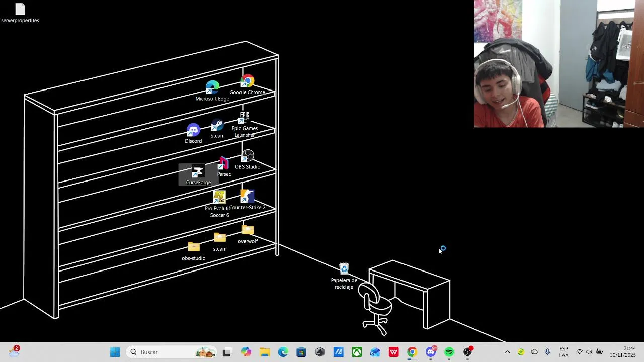The width and height of the screenshot is (644, 362).
Task: Select the Parsec desktop shortcut
Action: pos(224,167)
